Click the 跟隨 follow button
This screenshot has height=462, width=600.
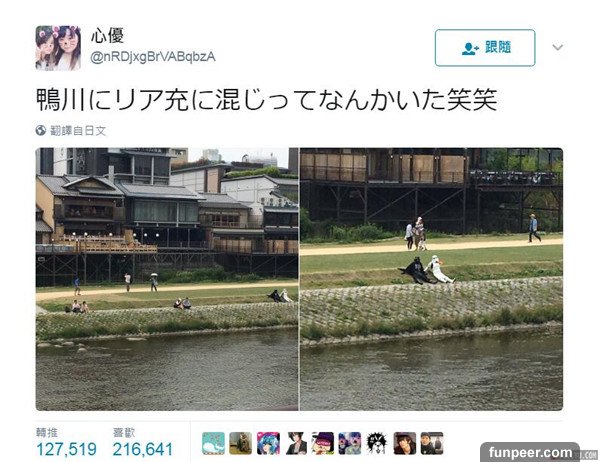point(485,48)
